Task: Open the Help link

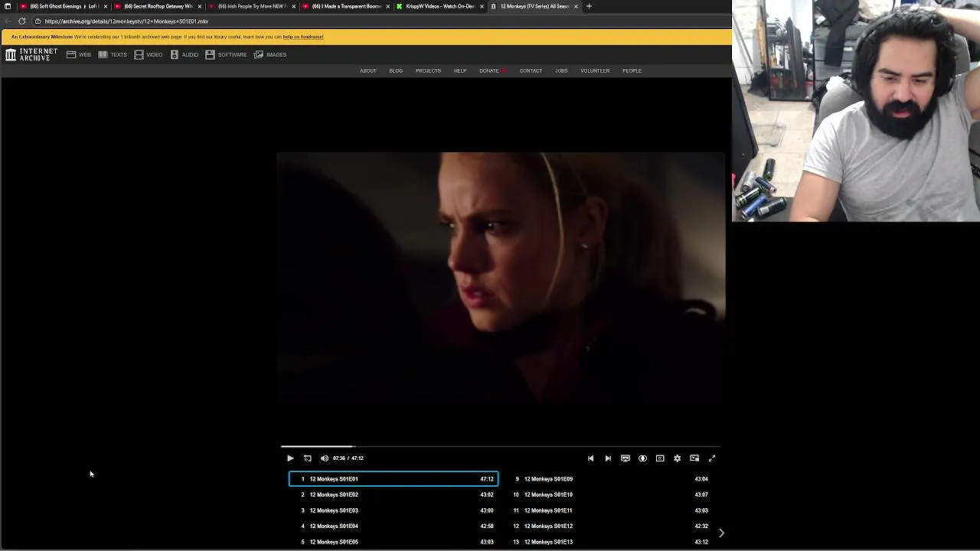Action: [460, 71]
